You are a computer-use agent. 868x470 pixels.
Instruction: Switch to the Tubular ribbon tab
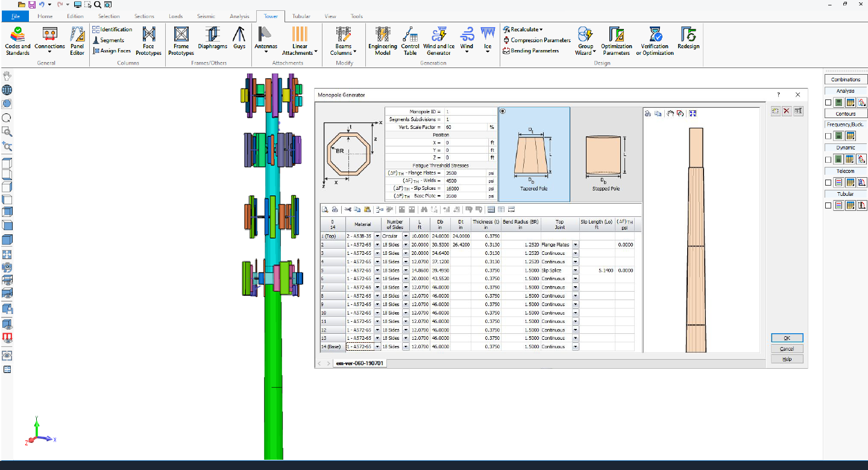[301, 16]
